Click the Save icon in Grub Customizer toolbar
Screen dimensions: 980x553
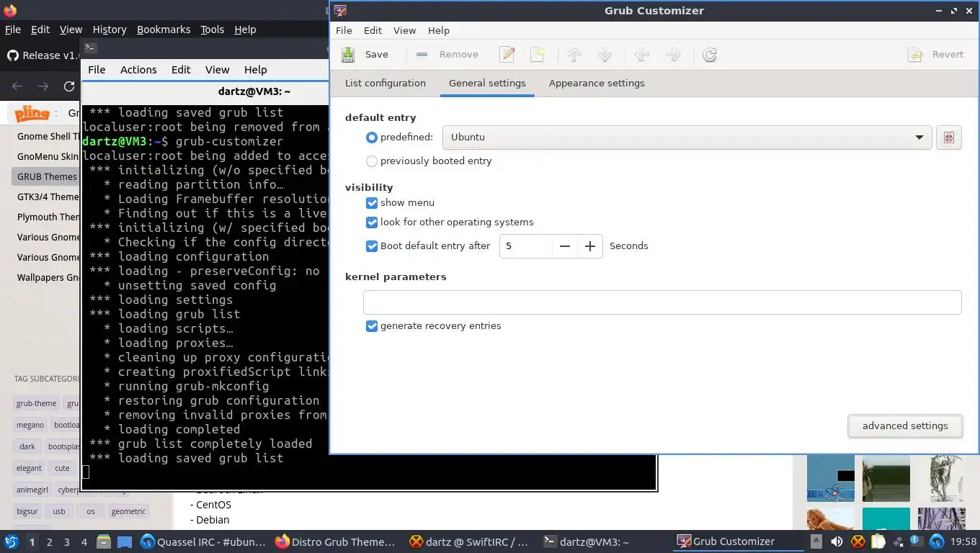click(349, 55)
